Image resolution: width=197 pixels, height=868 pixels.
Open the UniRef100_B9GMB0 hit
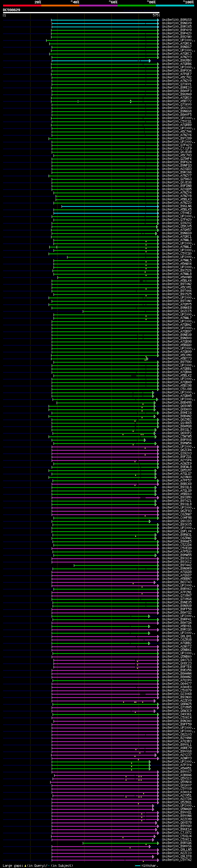177,61
